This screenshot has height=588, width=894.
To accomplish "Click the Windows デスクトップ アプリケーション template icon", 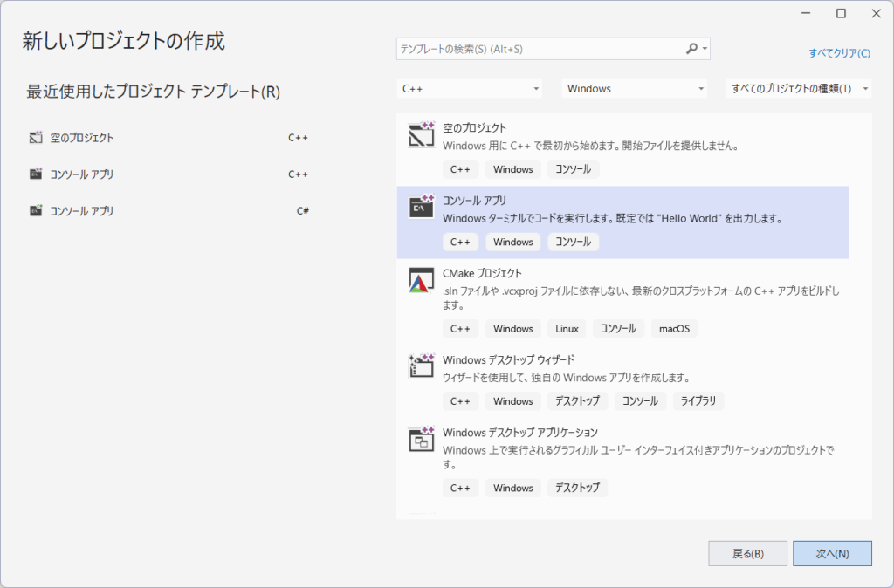I will pyautogui.click(x=422, y=440).
